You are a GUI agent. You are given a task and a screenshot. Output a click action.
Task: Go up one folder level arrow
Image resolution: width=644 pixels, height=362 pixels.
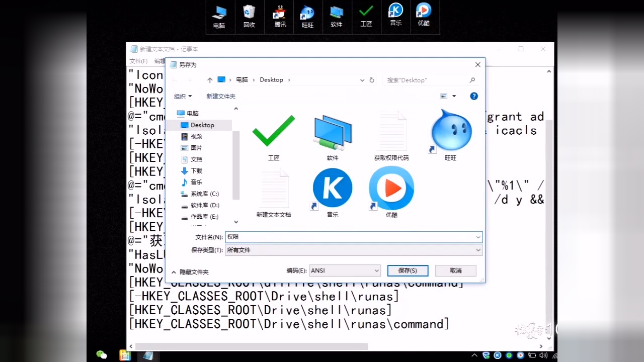click(x=210, y=80)
